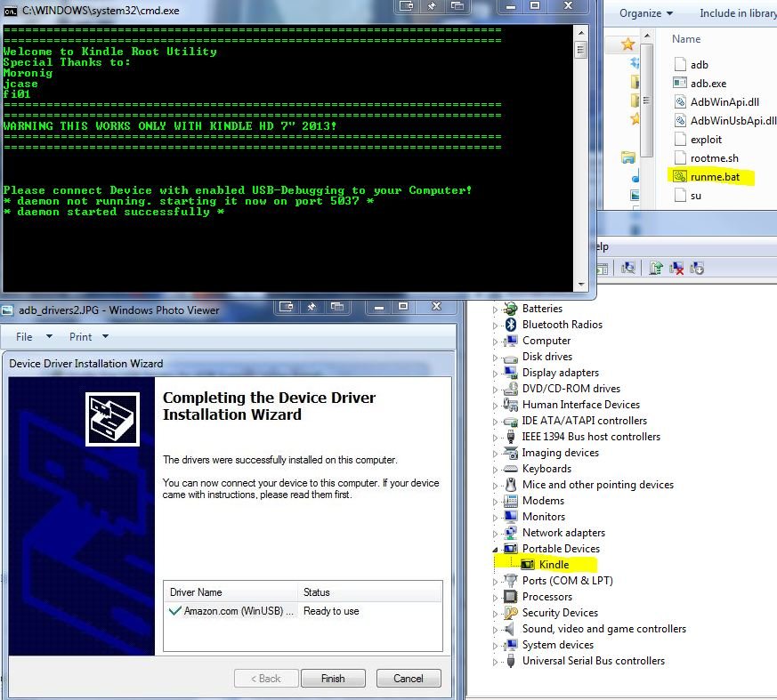777x700 pixels.
Task: Select the file named exploit
Action: pos(706,140)
